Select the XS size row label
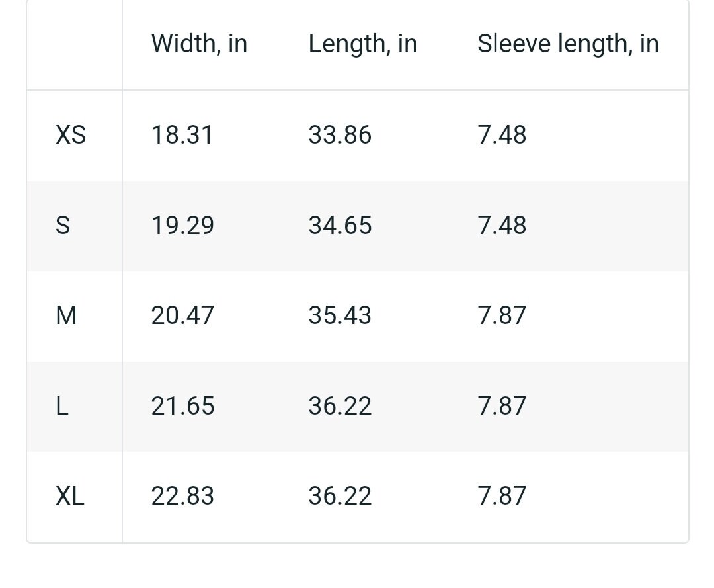This screenshot has height=588, width=714. pos(71,135)
